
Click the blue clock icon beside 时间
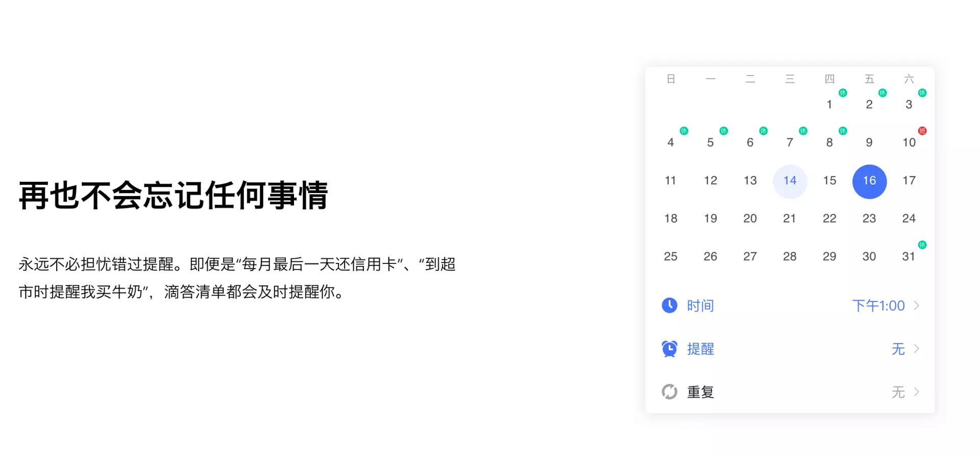point(669,305)
